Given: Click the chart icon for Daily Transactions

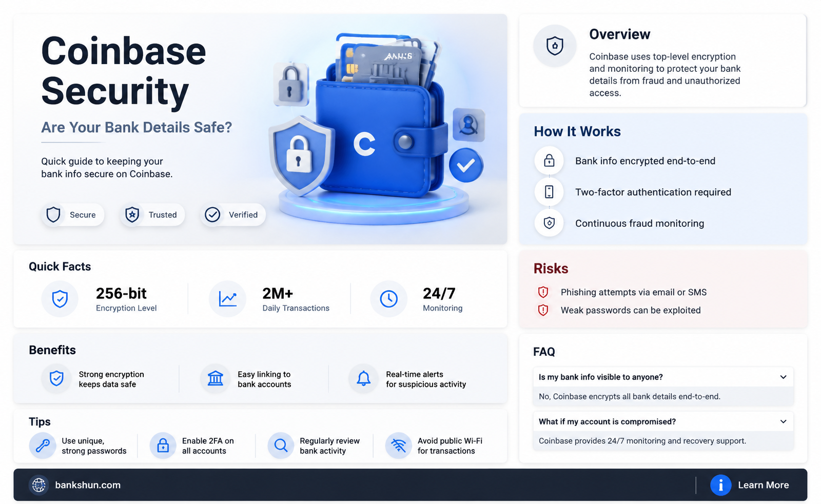Looking at the screenshot, I should (227, 298).
